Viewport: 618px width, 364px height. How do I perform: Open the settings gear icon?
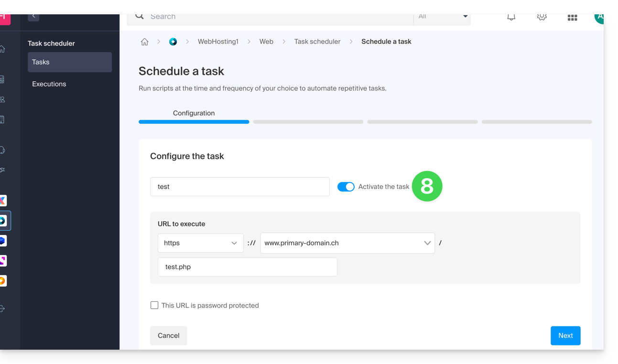point(542,17)
